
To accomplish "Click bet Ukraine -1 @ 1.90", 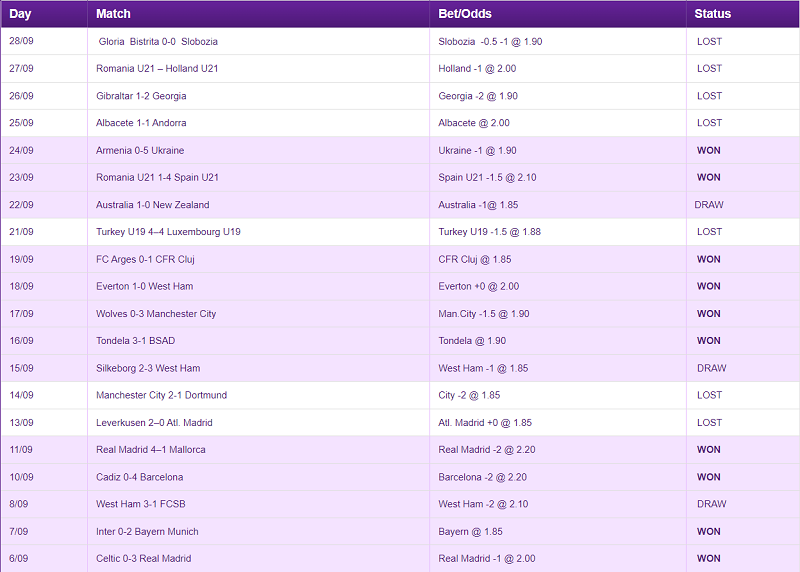I will pyautogui.click(x=478, y=151).
